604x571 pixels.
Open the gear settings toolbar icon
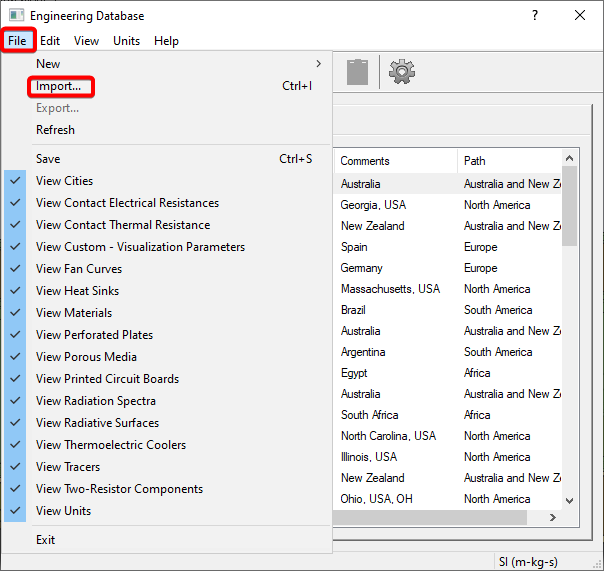coord(402,72)
